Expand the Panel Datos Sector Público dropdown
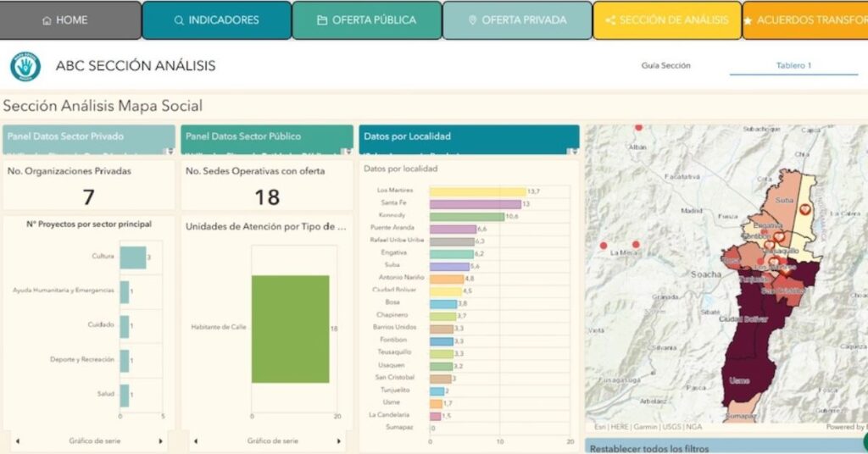 coord(347,151)
